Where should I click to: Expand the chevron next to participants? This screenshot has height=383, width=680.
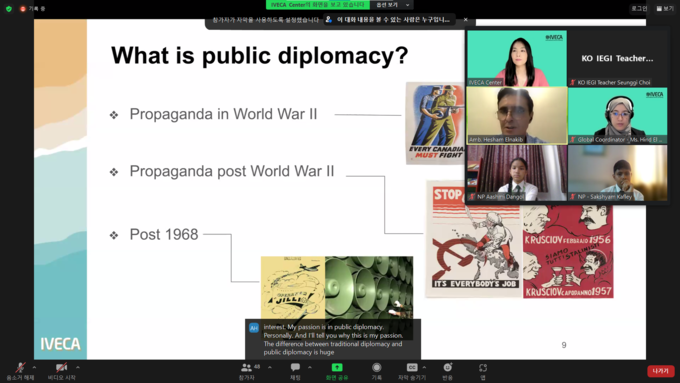click(270, 367)
